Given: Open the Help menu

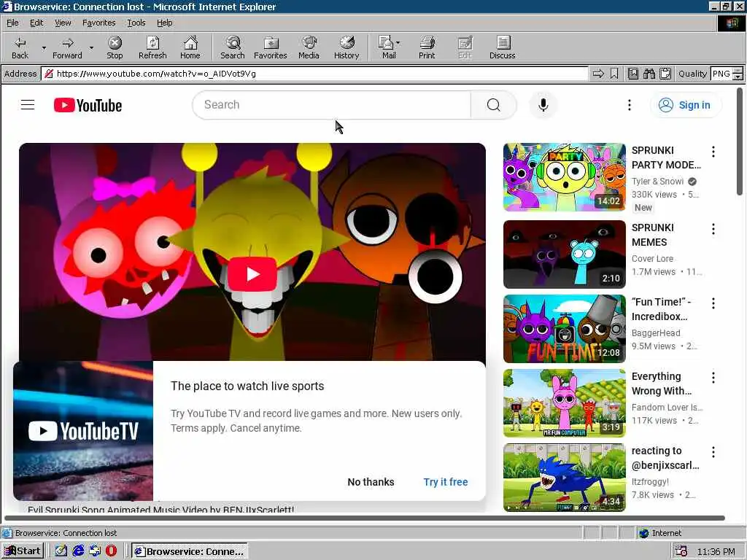Looking at the screenshot, I should (164, 23).
